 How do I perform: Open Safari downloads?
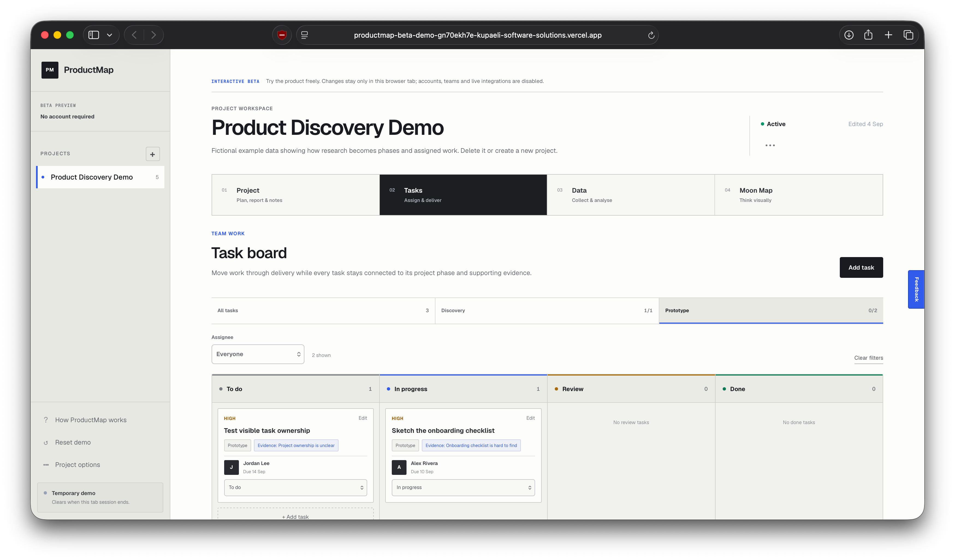849,35
